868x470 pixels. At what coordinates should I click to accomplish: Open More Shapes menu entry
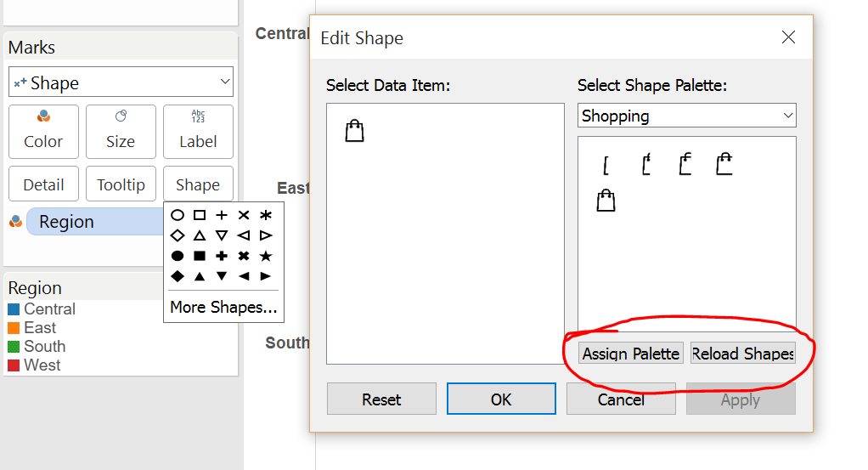click(x=223, y=307)
